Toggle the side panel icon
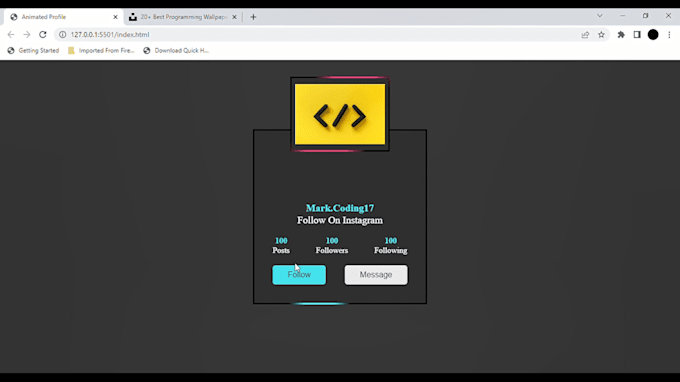Image resolution: width=680 pixels, height=382 pixels. pos(637,35)
